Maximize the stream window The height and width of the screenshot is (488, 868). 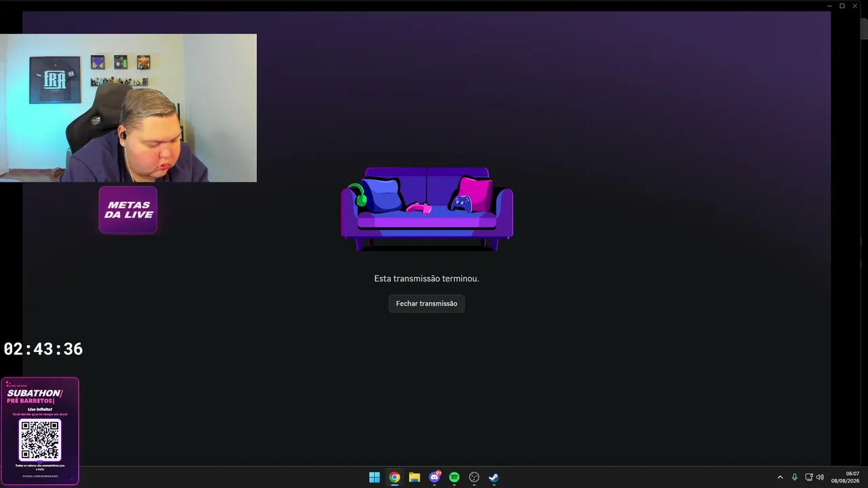click(842, 6)
